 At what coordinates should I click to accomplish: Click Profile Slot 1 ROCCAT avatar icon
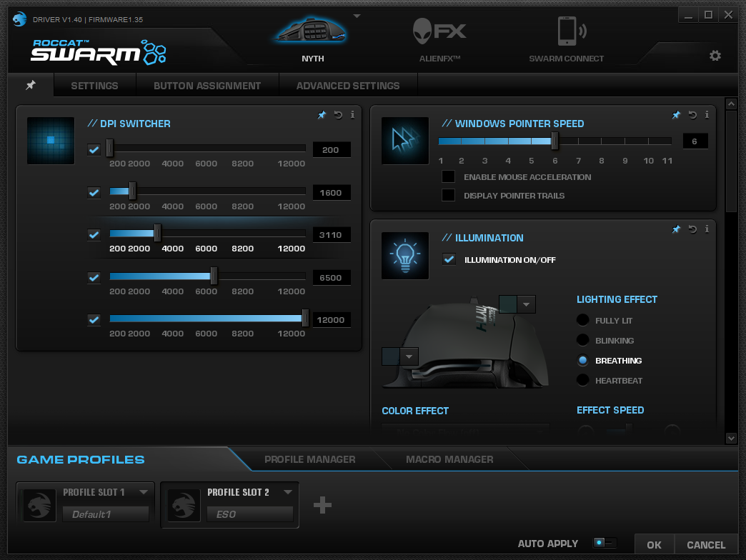[39, 505]
